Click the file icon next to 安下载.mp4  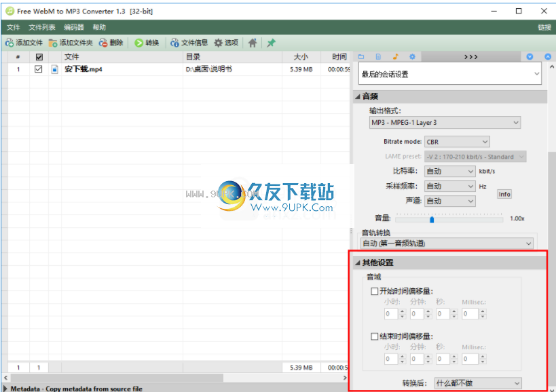(54, 69)
